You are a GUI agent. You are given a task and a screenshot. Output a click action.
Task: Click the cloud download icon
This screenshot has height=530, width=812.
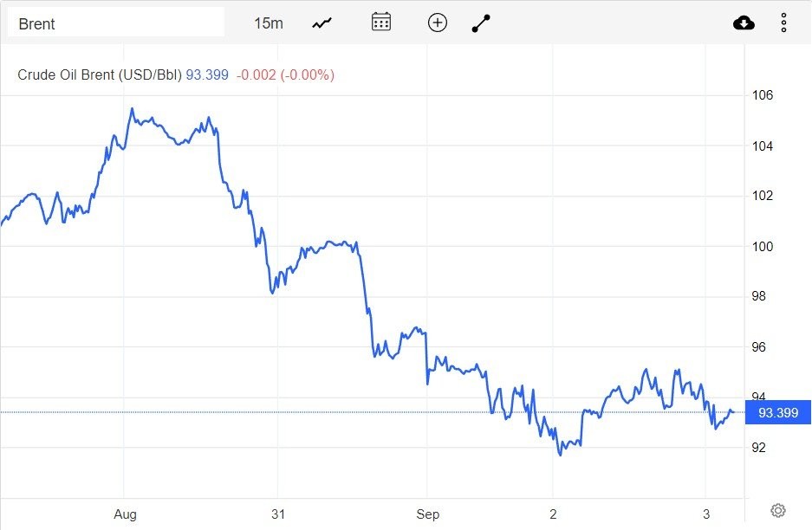click(x=744, y=23)
